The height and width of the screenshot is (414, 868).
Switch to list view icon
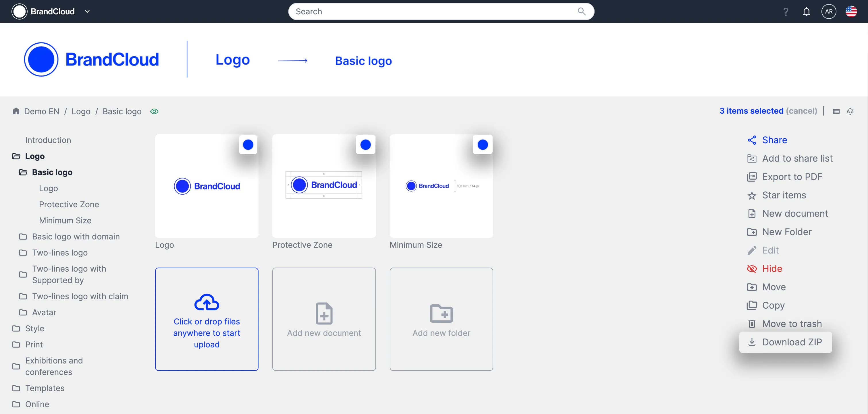coord(836,111)
